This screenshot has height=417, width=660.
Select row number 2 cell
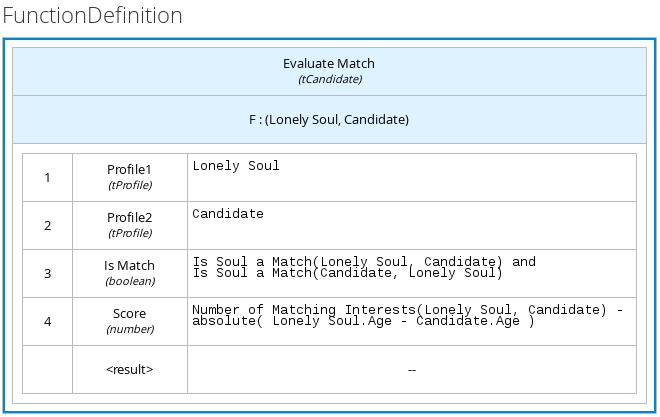pyautogui.click(x=47, y=225)
